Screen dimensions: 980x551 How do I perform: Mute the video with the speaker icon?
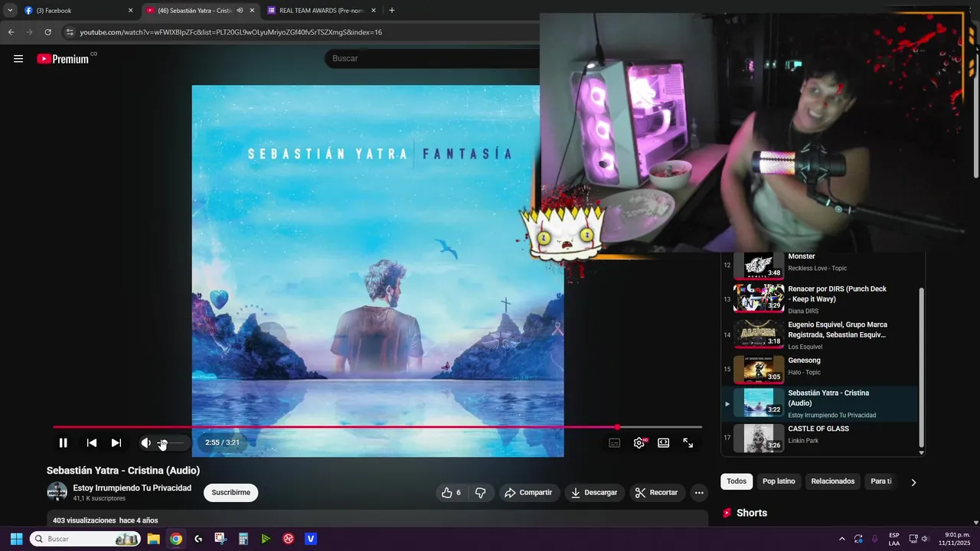(x=145, y=443)
